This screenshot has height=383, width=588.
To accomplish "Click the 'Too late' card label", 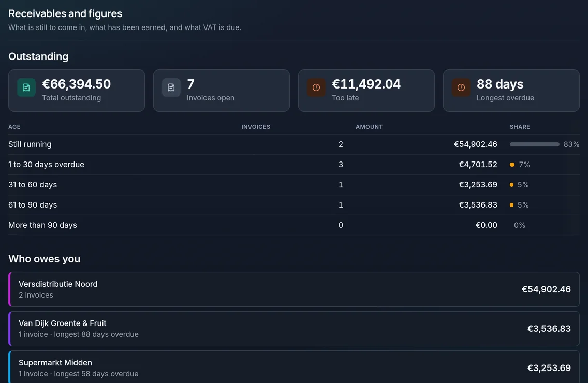I will 345,98.
